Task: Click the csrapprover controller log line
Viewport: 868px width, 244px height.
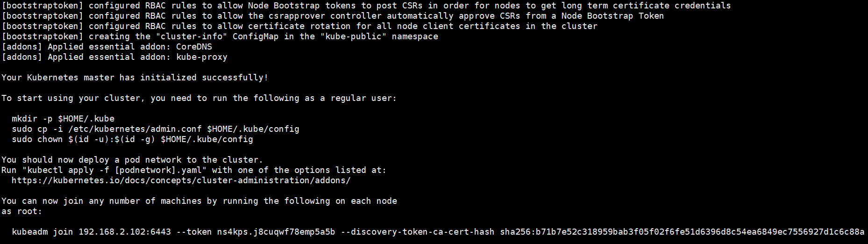Action: coord(333,16)
